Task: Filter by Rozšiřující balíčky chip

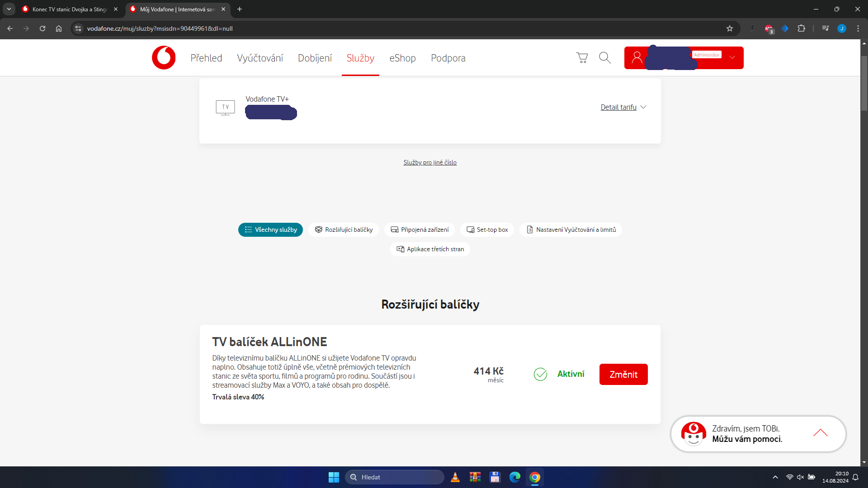Action: click(x=344, y=230)
